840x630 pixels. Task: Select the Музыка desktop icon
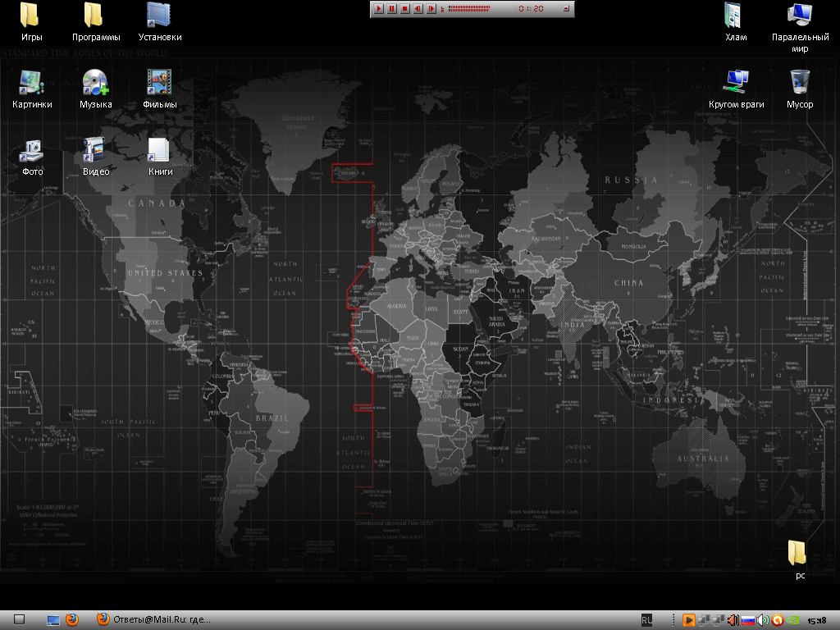[x=95, y=82]
